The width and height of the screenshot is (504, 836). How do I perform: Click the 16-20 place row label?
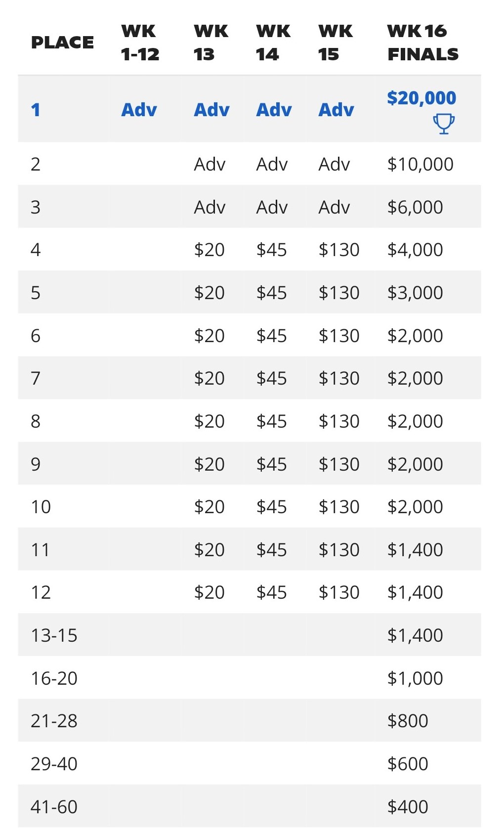click(54, 678)
